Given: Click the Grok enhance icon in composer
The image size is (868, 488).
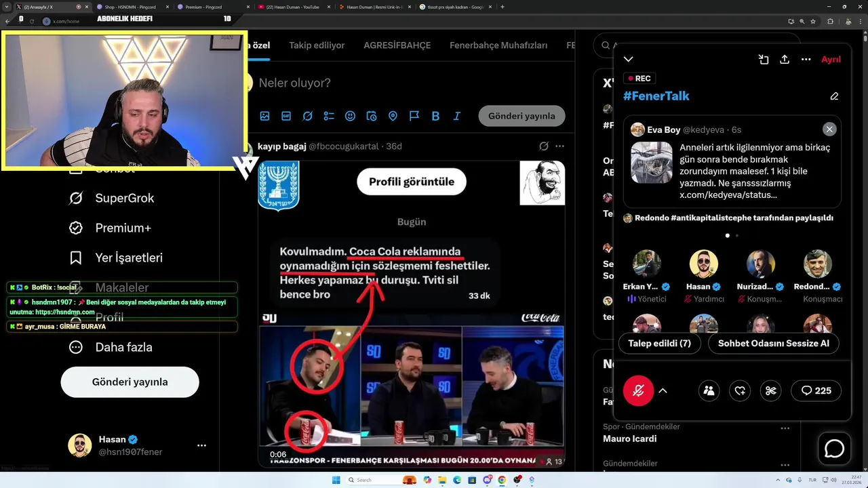Looking at the screenshot, I should pyautogui.click(x=307, y=116).
